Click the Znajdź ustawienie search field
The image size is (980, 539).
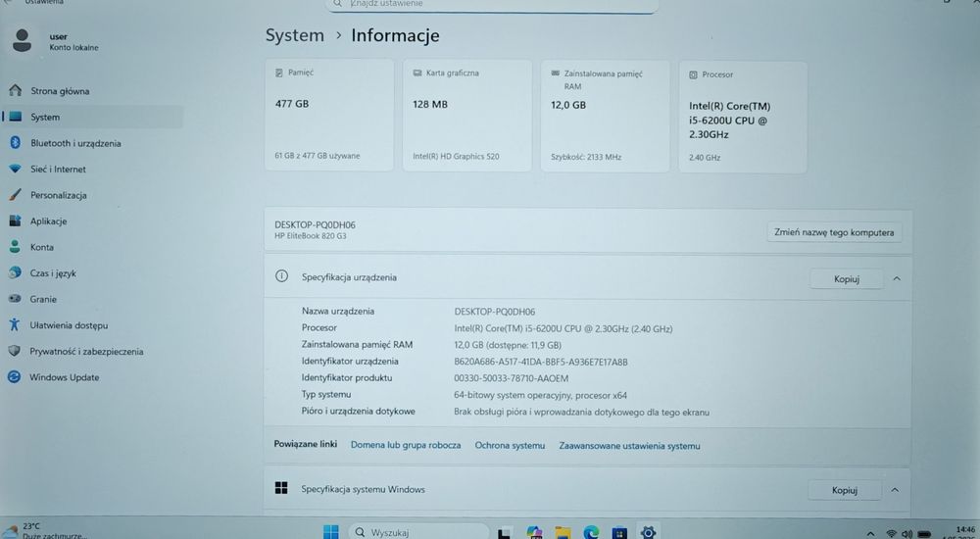(492, 5)
